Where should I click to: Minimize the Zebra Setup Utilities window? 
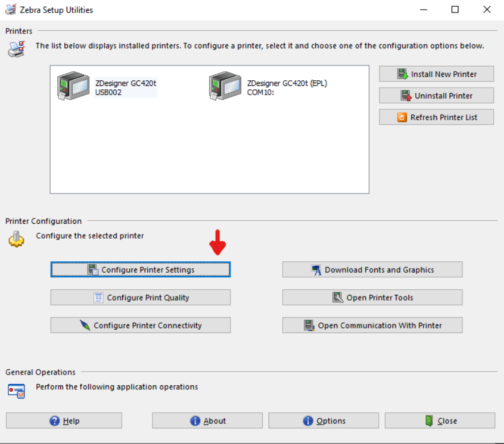click(x=424, y=10)
